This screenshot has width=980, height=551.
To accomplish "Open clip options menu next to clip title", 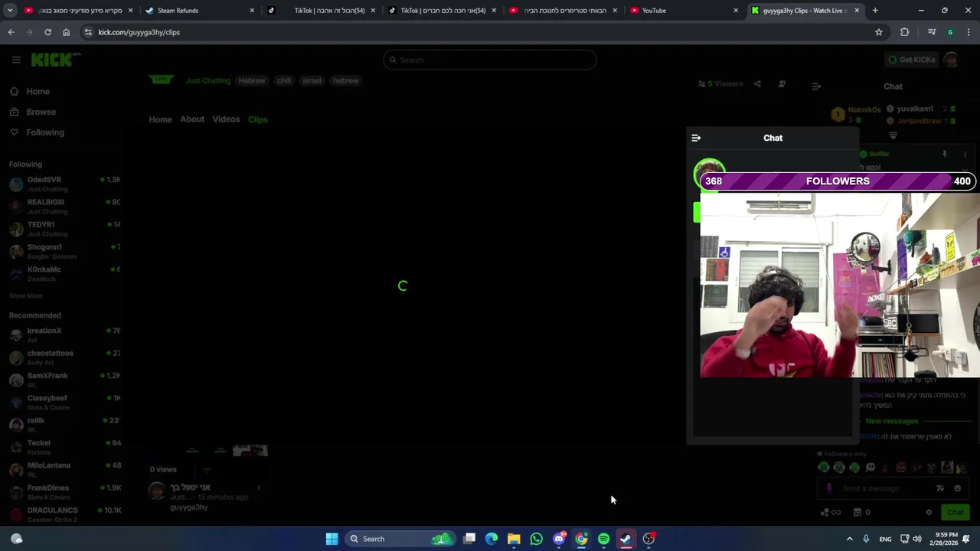I will coord(258,487).
